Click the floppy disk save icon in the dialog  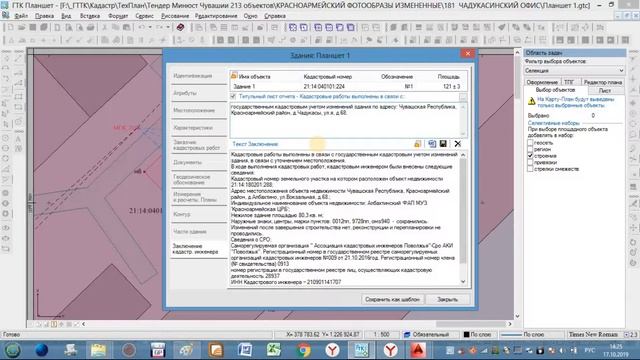tap(443, 144)
